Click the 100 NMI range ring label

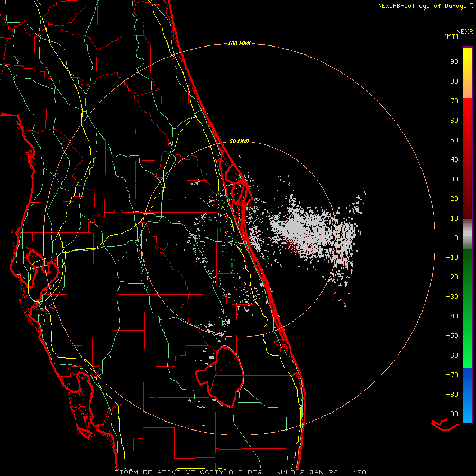click(x=239, y=44)
